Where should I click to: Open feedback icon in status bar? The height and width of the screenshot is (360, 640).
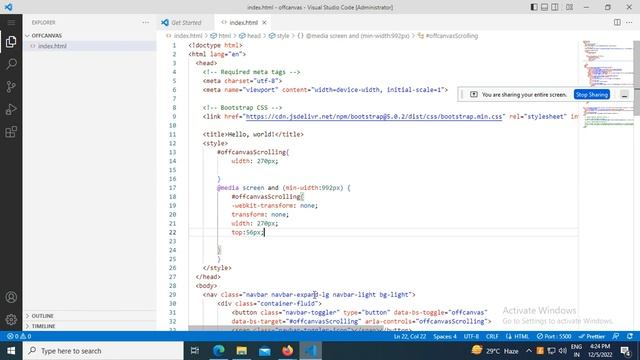[x=616, y=336]
